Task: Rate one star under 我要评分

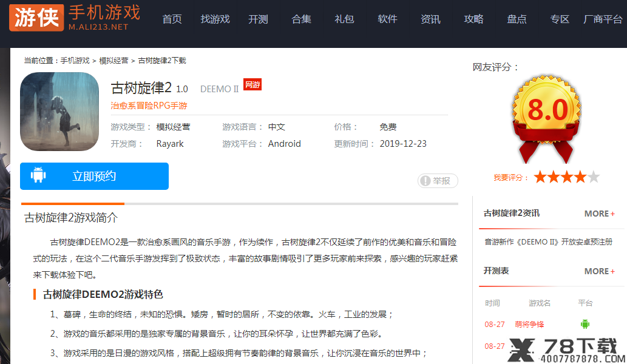Action: [x=540, y=177]
